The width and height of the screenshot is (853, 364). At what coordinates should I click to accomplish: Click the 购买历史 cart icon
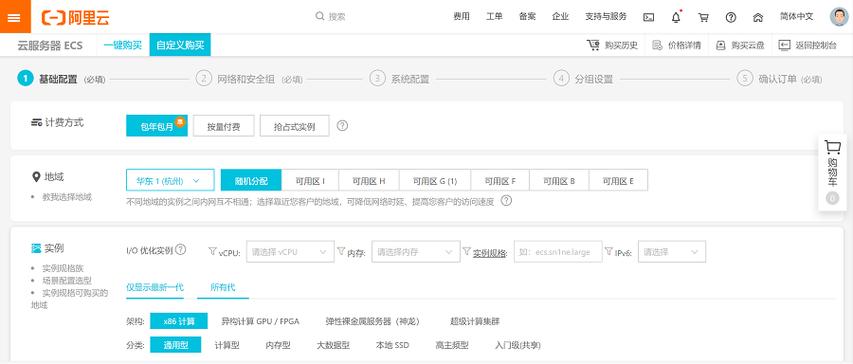click(593, 45)
